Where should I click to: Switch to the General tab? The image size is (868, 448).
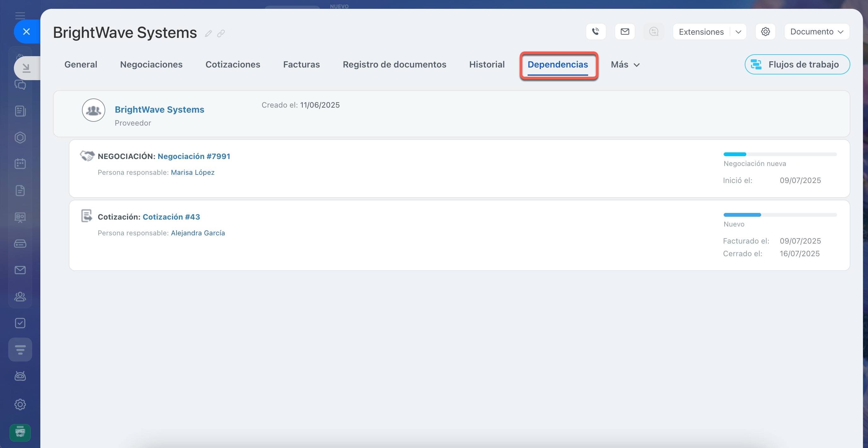pyautogui.click(x=81, y=64)
